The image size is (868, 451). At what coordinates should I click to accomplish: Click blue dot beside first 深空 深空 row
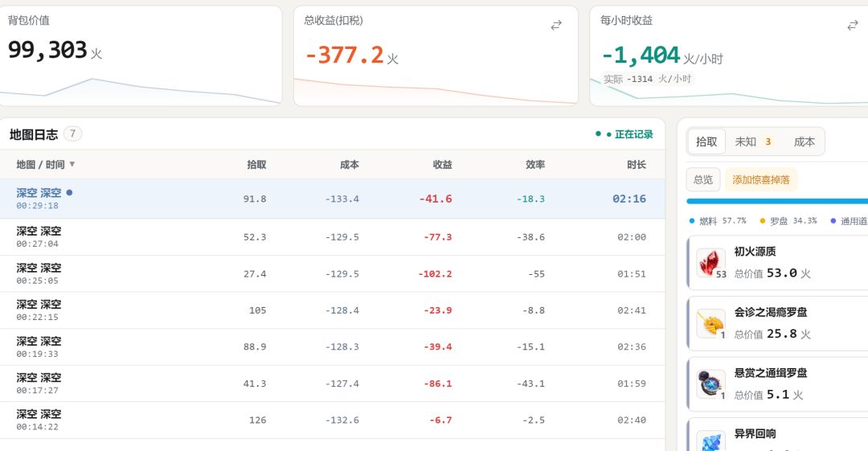coord(69,193)
